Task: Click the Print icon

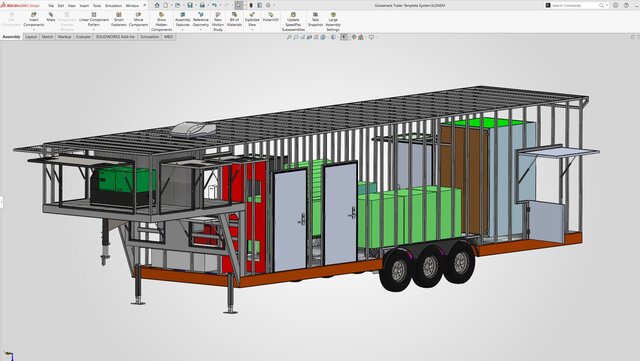Action: tap(202, 5)
